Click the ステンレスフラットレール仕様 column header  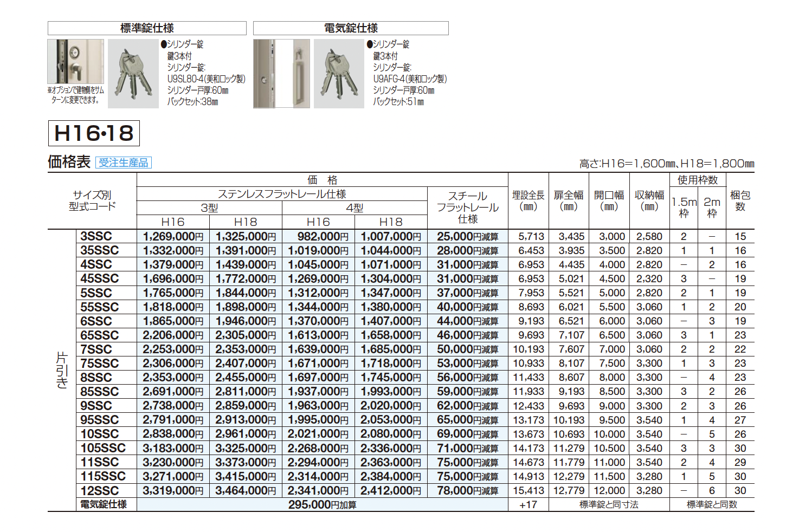tap(282, 194)
